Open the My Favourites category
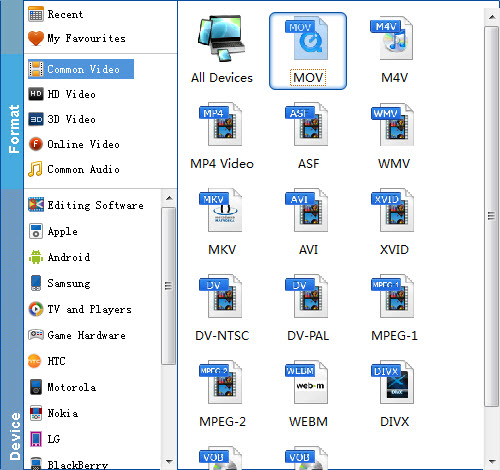The width and height of the screenshot is (500, 470). 77,38
